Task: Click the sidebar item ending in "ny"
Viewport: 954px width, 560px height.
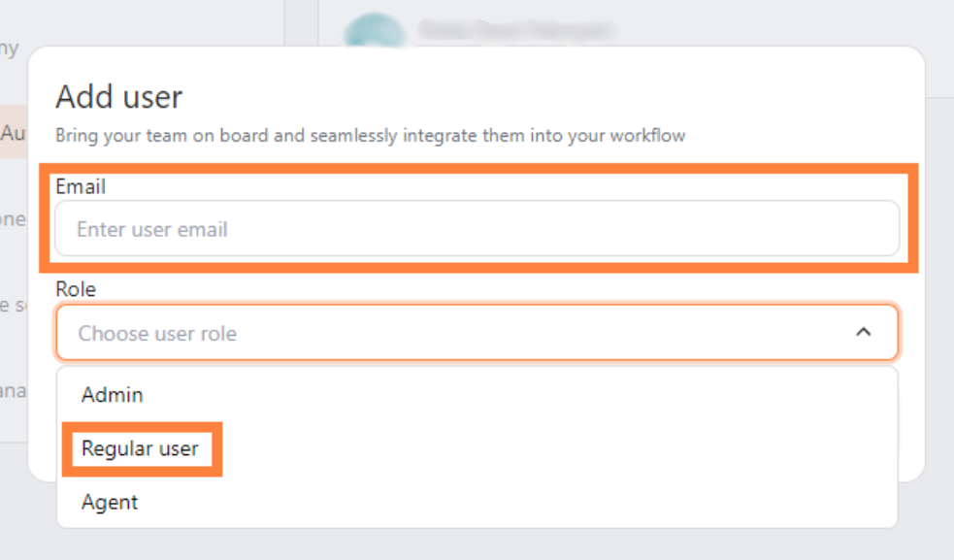Action: pos(10,49)
